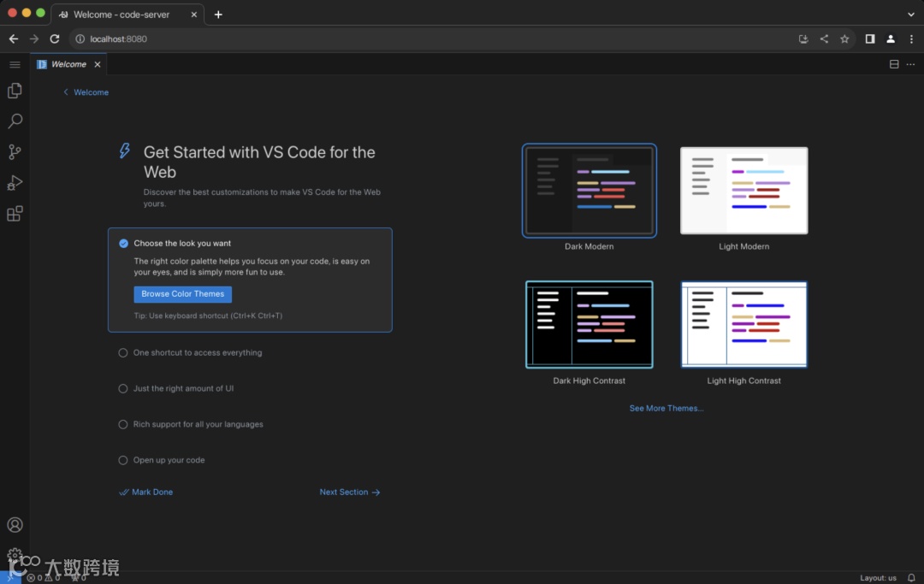
Task: Reload the localhost page
Action: tap(55, 38)
